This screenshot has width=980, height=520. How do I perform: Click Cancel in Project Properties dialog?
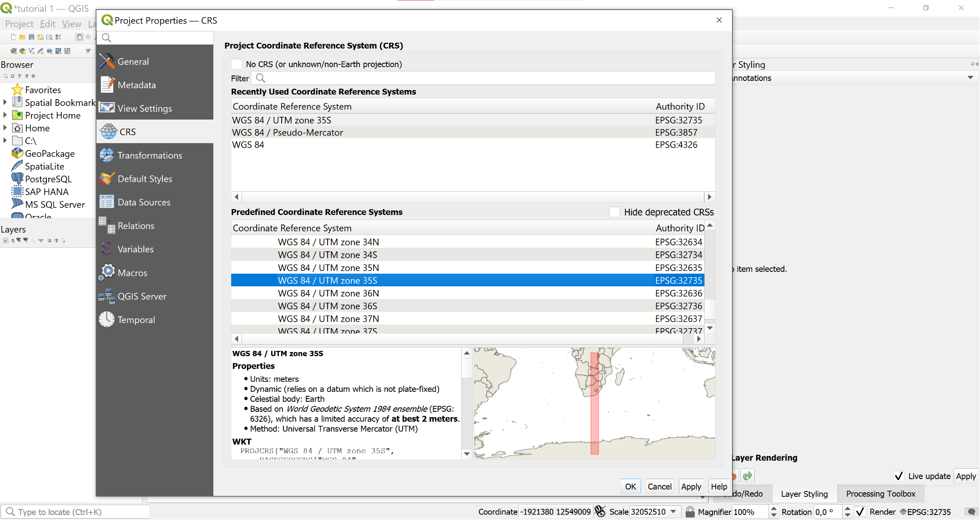[x=659, y=486]
